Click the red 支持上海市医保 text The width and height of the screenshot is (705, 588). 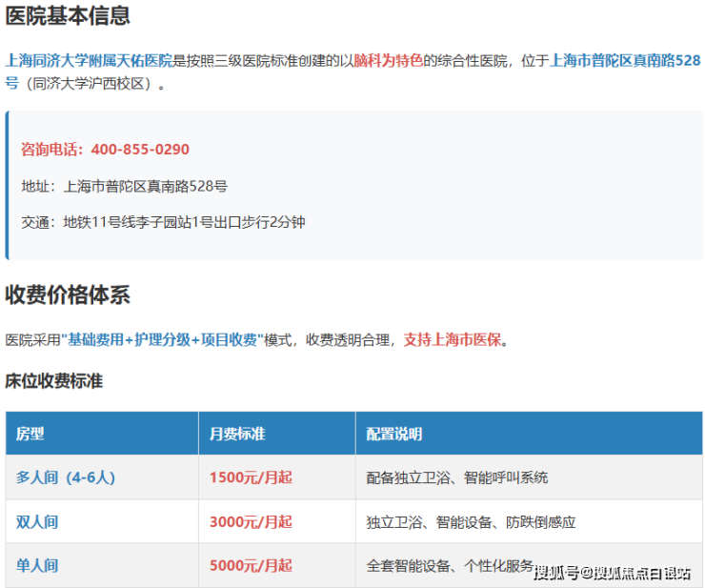[x=452, y=340]
